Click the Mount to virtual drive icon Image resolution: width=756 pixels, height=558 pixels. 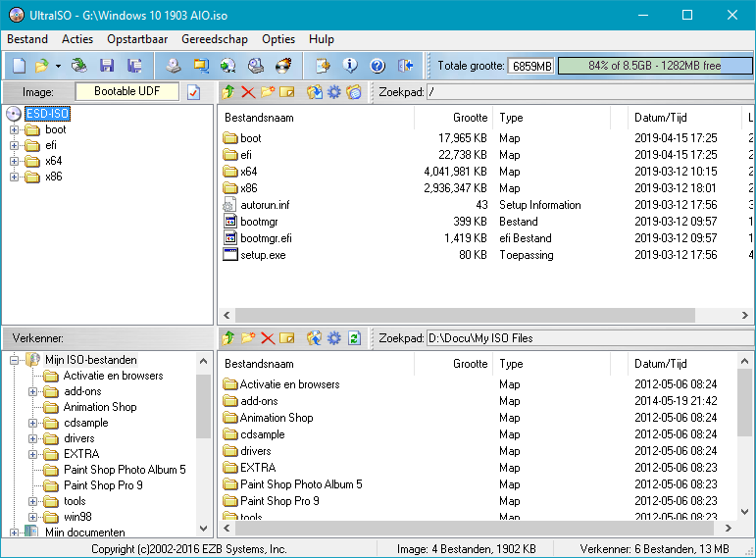[x=256, y=66]
